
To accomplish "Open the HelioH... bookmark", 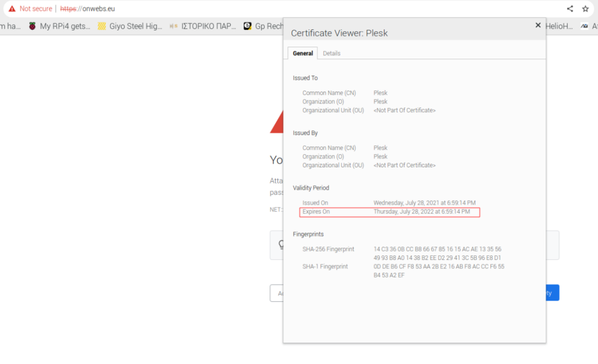I will 559,26.
